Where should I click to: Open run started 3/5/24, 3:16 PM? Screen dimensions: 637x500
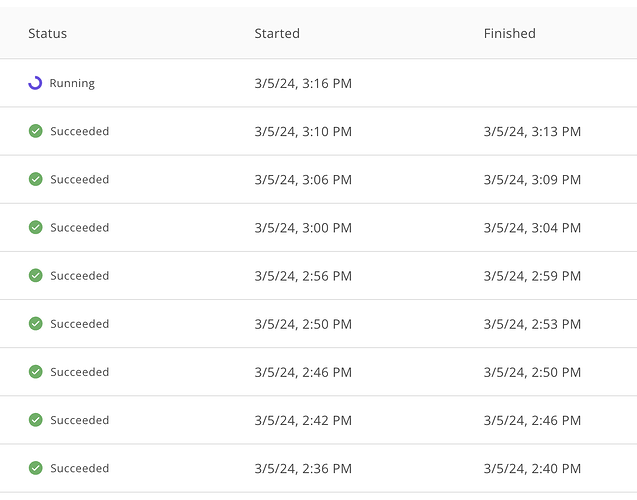[x=303, y=83]
